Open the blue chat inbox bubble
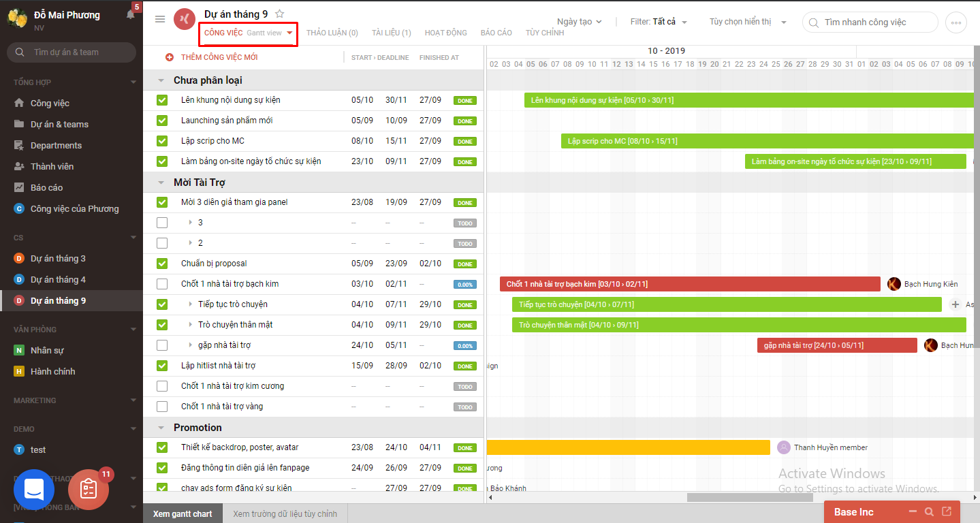Image resolution: width=980 pixels, height=523 pixels. [x=34, y=489]
